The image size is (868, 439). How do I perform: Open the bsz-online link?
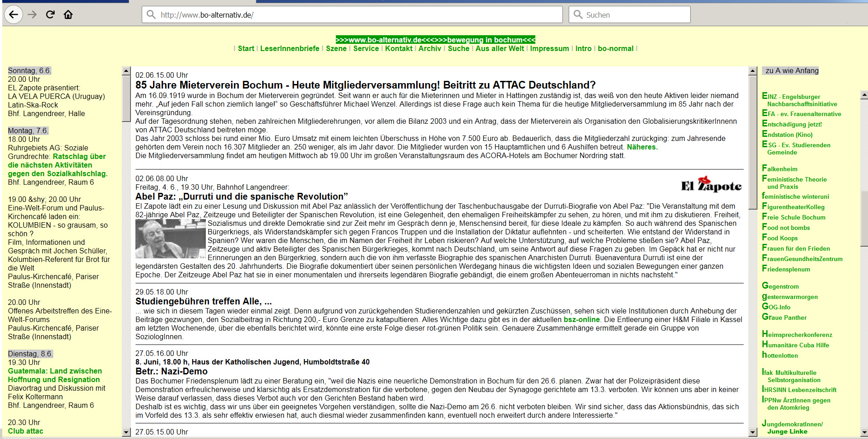coord(581,319)
